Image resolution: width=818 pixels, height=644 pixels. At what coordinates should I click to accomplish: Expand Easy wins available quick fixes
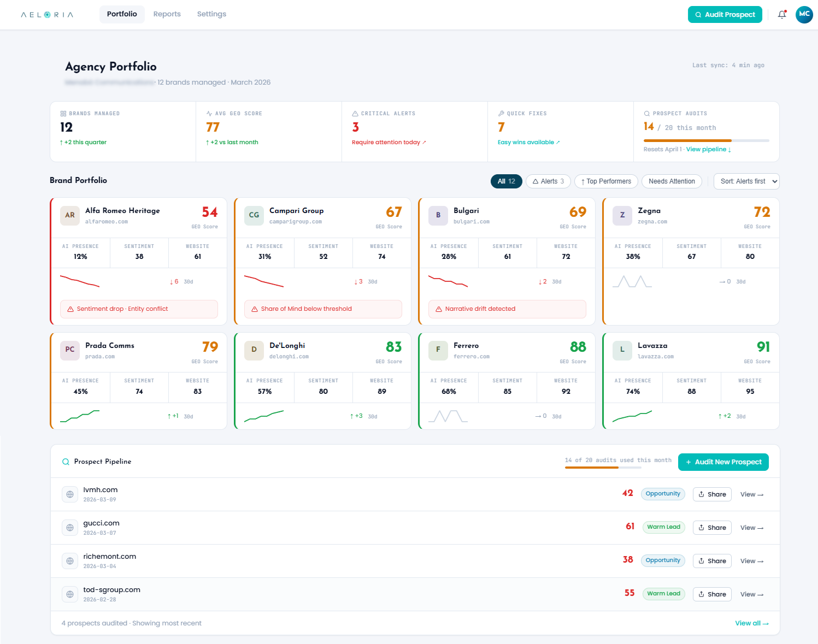[528, 142]
